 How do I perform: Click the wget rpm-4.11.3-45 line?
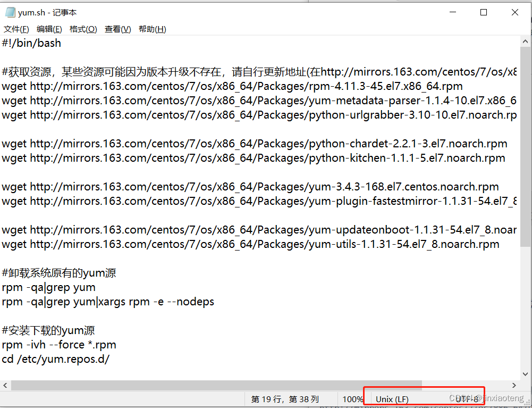[x=232, y=86]
